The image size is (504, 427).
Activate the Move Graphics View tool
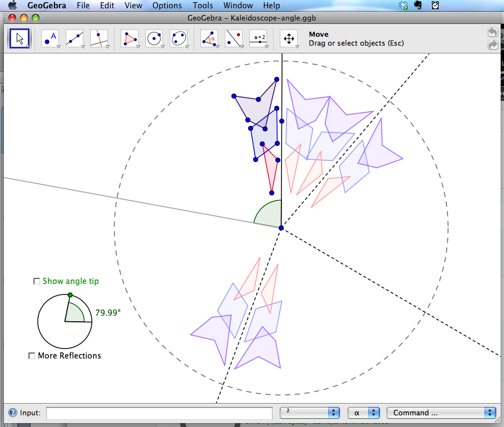coord(289,38)
